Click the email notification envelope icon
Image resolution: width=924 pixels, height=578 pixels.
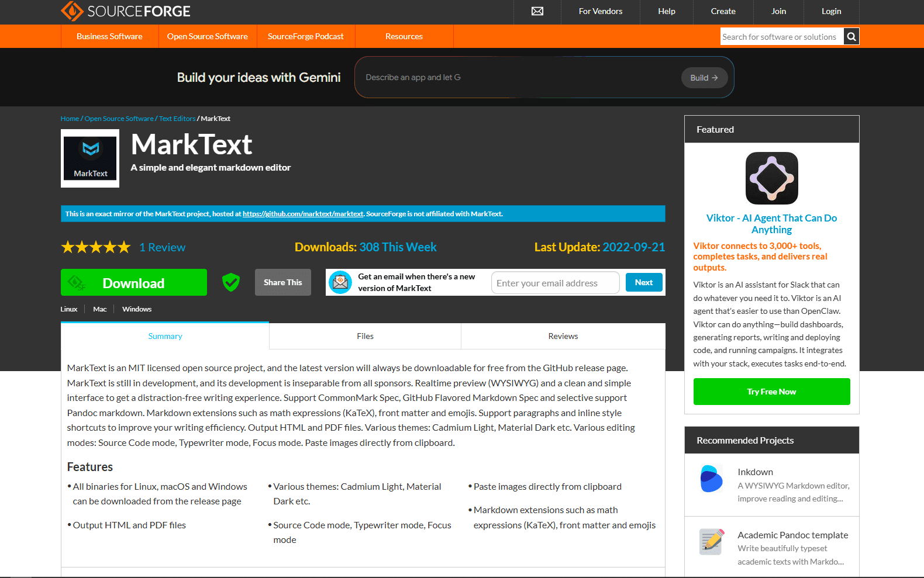tap(340, 282)
